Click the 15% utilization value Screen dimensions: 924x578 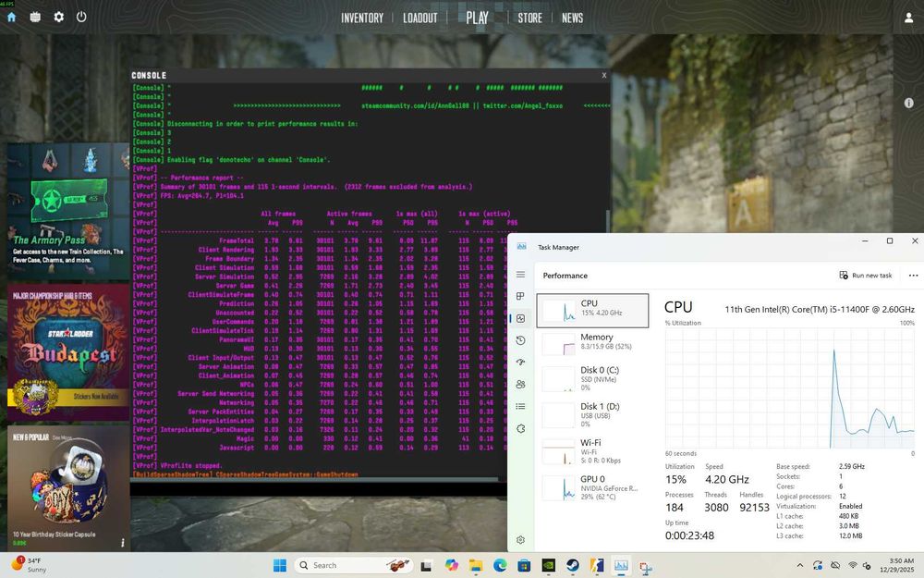pyautogui.click(x=675, y=479)
